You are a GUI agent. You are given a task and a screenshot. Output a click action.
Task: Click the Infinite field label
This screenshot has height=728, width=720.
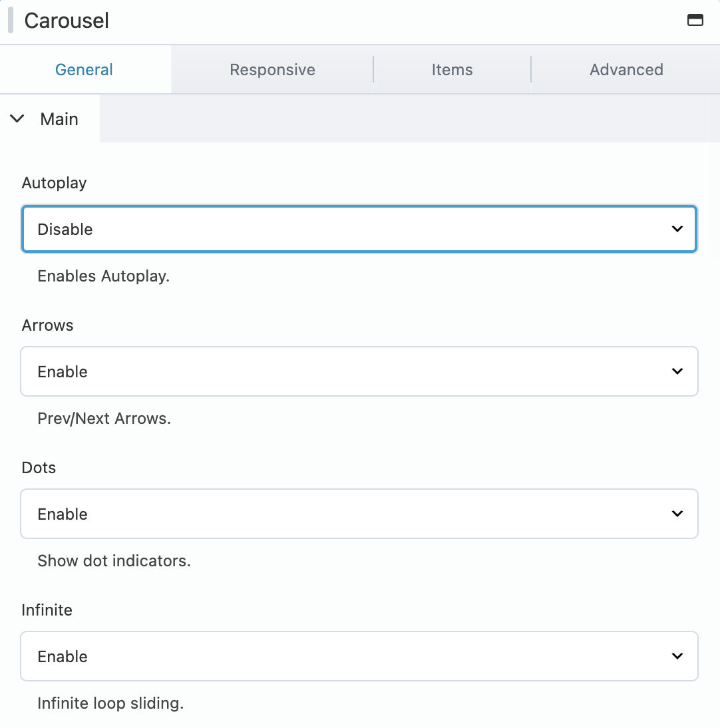47,610
